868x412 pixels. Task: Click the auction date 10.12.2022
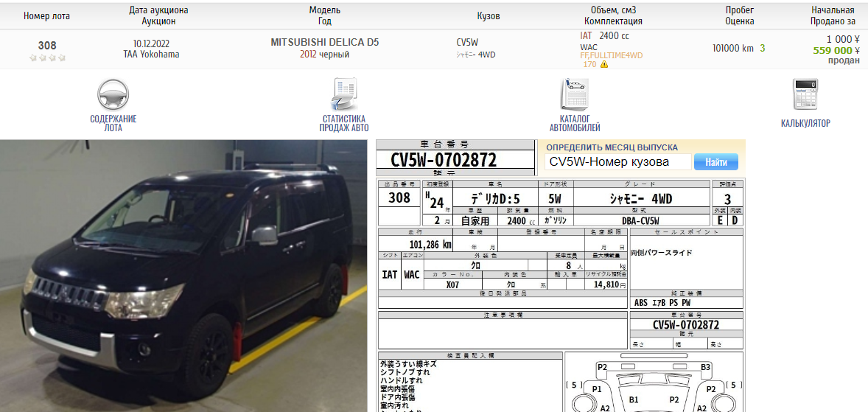[151, 43]
